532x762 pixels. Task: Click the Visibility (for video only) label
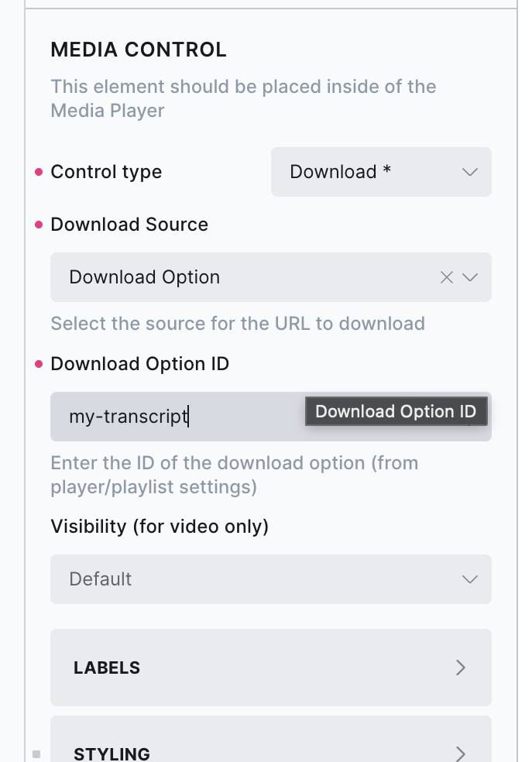[159, 527]
